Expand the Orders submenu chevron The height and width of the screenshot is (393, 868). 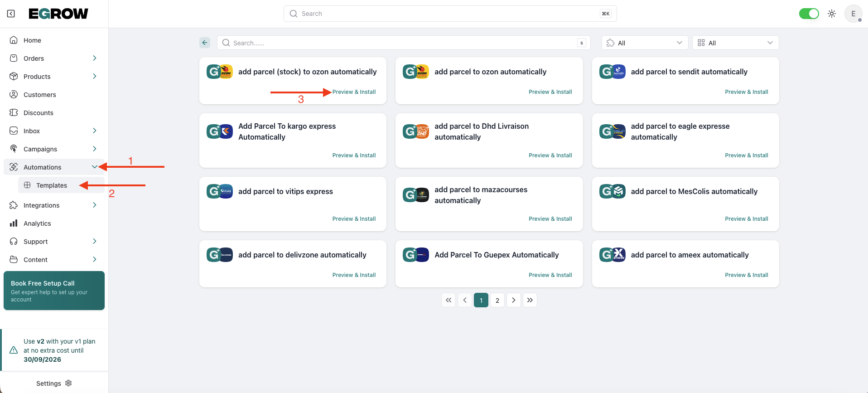[94, 58]
